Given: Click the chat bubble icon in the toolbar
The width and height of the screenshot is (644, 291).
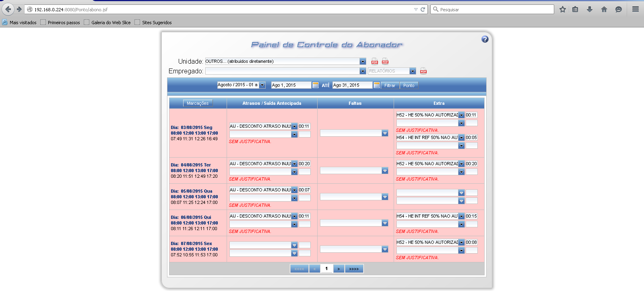Looking at the screenshot, I should (x=619, y=9).
